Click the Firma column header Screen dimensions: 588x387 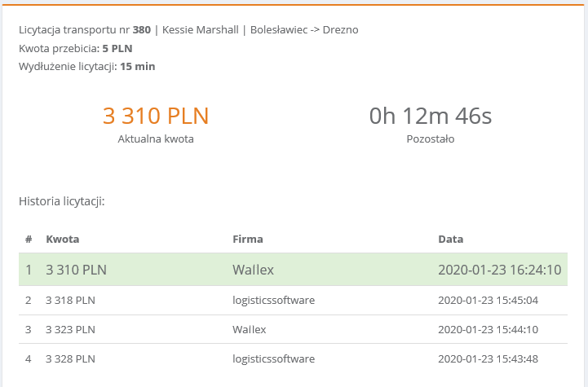[x=247, y=240]
